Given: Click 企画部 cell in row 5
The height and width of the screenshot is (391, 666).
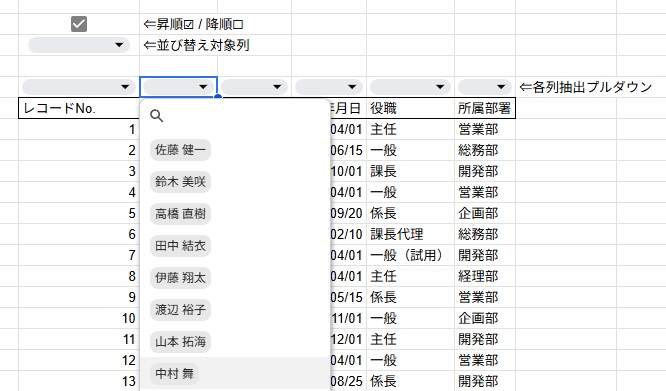Looking at the screenshot, I should (x=485, y=213).
